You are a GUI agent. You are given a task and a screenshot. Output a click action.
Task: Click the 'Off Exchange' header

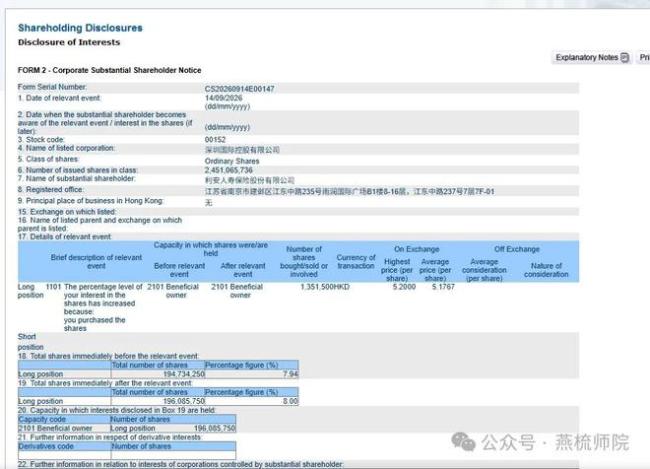(517, 249)
